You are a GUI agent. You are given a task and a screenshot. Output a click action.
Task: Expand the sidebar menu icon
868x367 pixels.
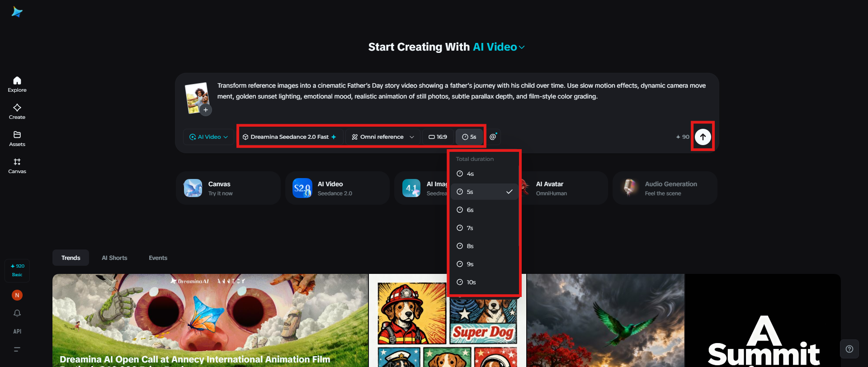(17, 349)
